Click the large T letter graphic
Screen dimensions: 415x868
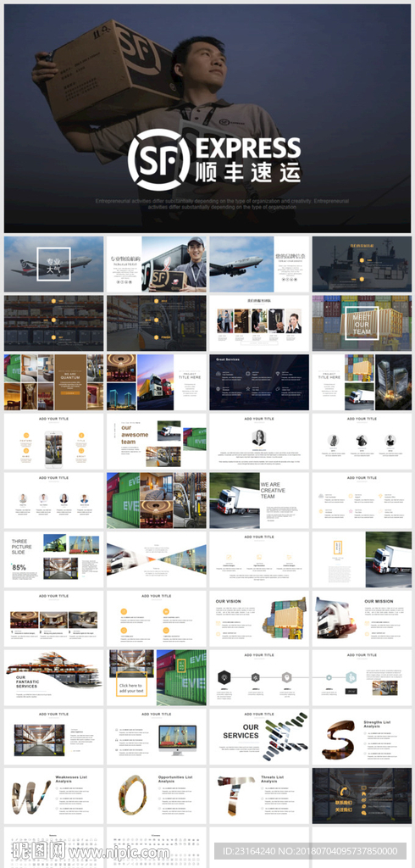(x=235, y=795)
